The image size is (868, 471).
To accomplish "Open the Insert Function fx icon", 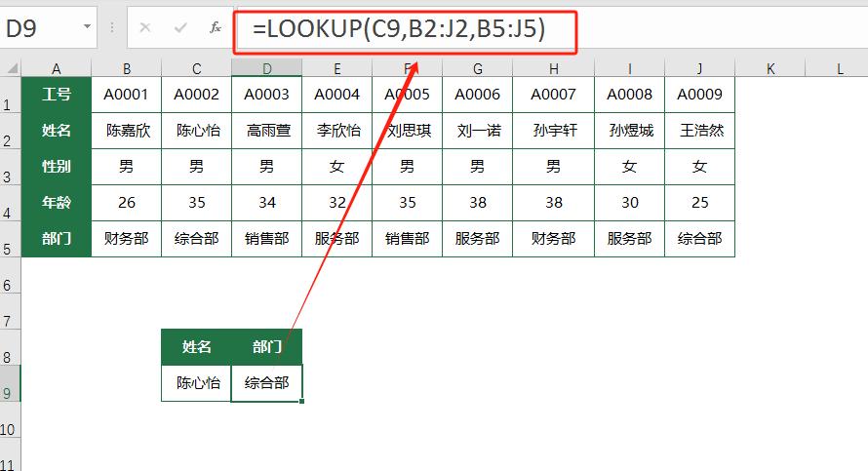I will point(216,27).
